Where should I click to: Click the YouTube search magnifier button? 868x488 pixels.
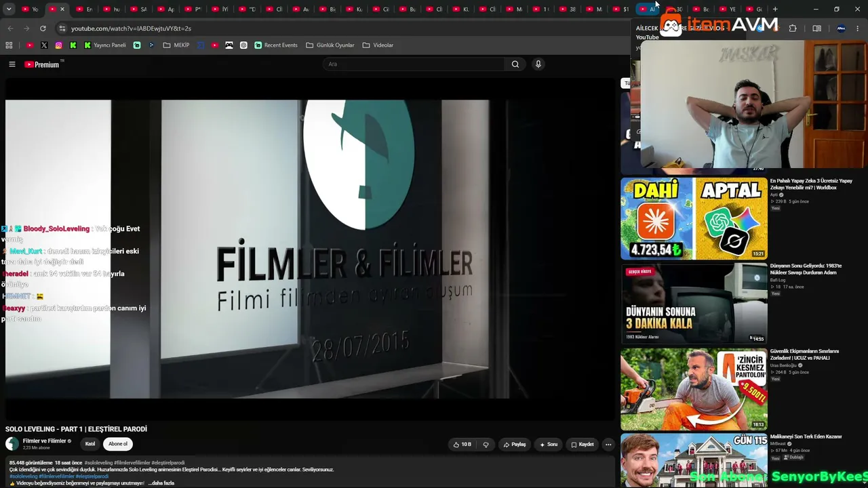point(515,64)
